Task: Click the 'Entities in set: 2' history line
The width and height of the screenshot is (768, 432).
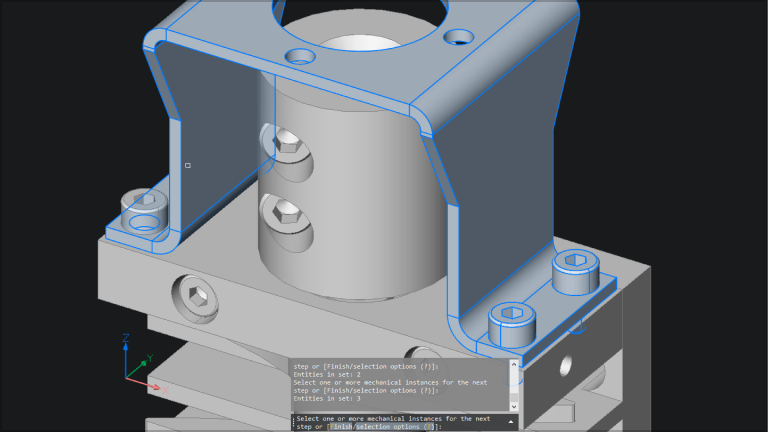Action: pos(327,375)
